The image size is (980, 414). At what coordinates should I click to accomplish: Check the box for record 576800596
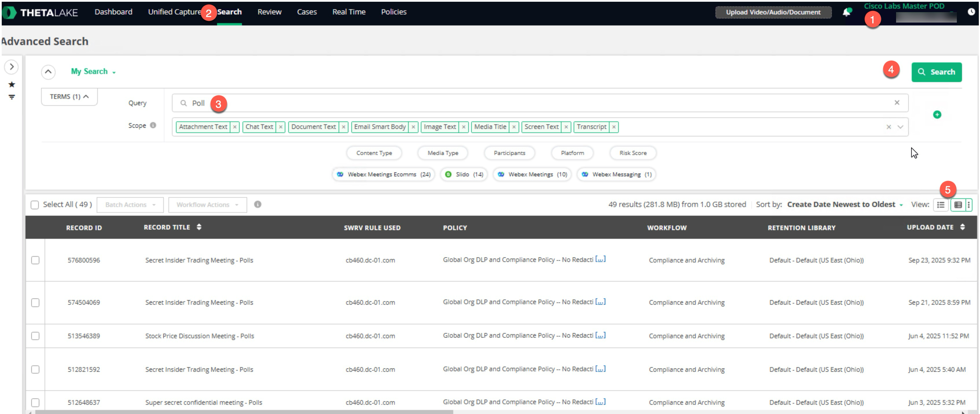tap(35, 260)
